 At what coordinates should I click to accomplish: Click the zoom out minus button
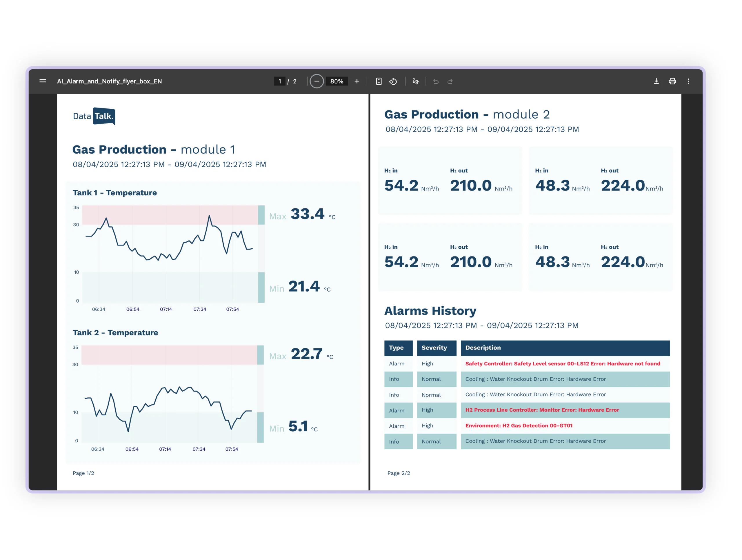coord(317,81)
